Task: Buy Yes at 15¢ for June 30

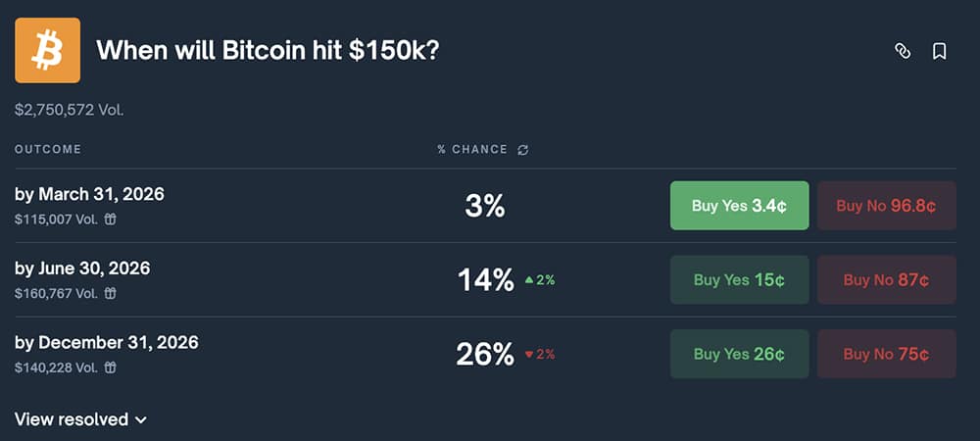Action: [x=739, y=280]
